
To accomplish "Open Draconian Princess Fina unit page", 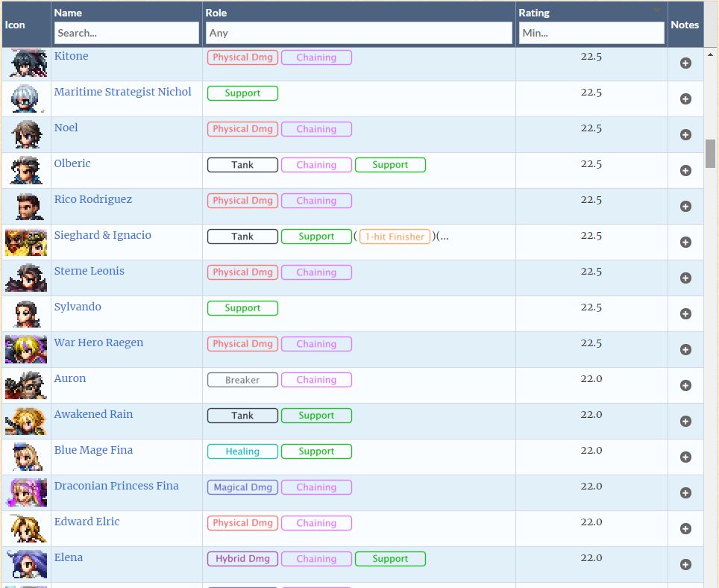I will (x=116, y=486).
